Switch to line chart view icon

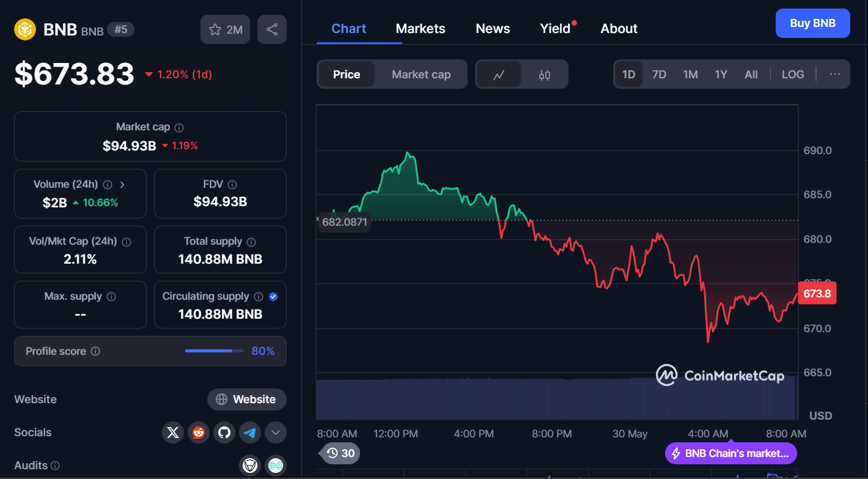pyautogui.click(x=499, y=75)
